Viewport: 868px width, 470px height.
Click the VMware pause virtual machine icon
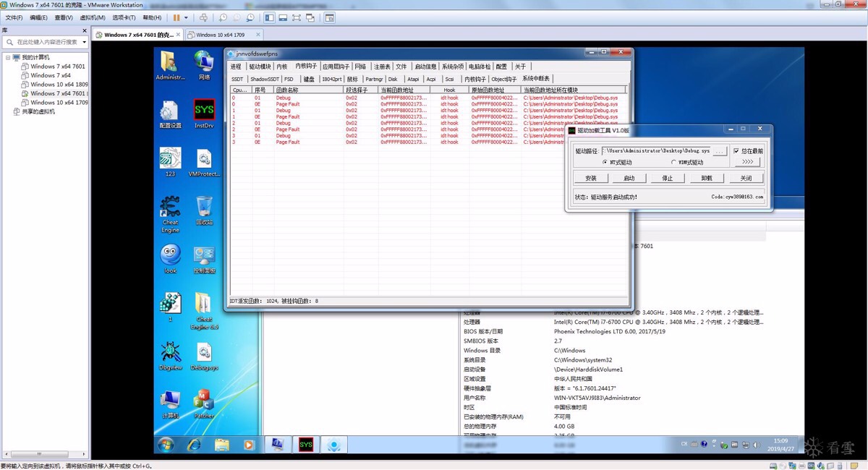[176, 17]
